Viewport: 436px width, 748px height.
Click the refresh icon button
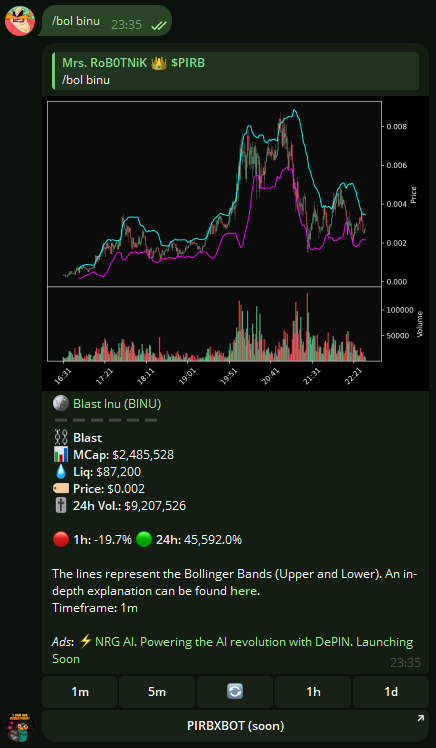point(235,692)
